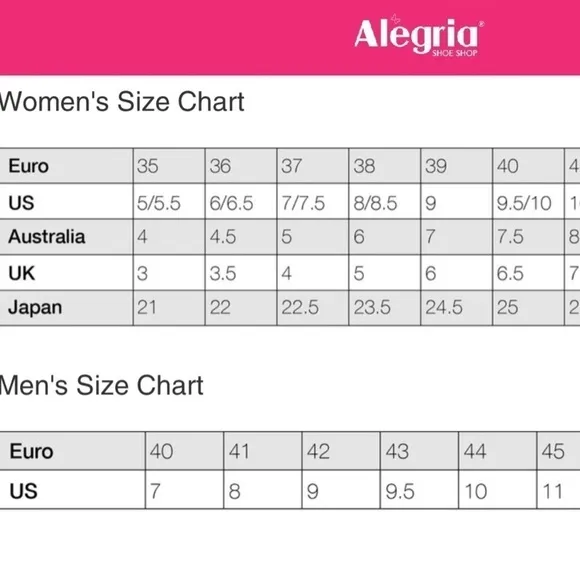Select Japan size 21 cell
Viewport: 580px width, 580px height.
click(169, 308)
